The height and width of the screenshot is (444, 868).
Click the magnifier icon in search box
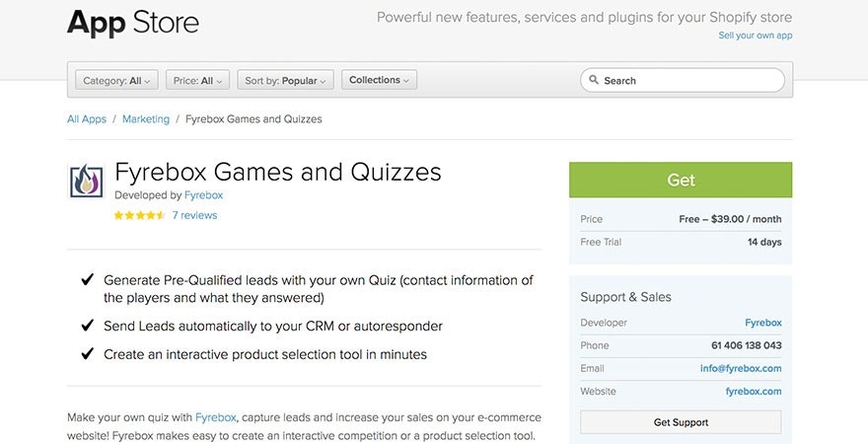click(594, 81)
